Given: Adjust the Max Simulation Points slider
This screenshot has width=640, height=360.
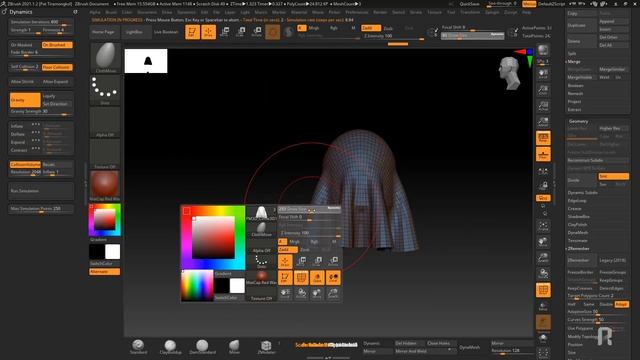Looking at the screenshot, I should [x=41, y=209].
